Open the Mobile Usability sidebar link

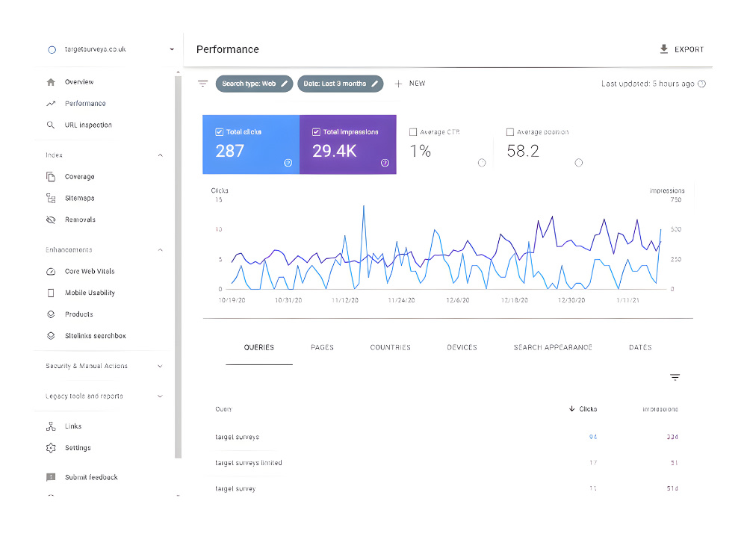tap(90, 293)
